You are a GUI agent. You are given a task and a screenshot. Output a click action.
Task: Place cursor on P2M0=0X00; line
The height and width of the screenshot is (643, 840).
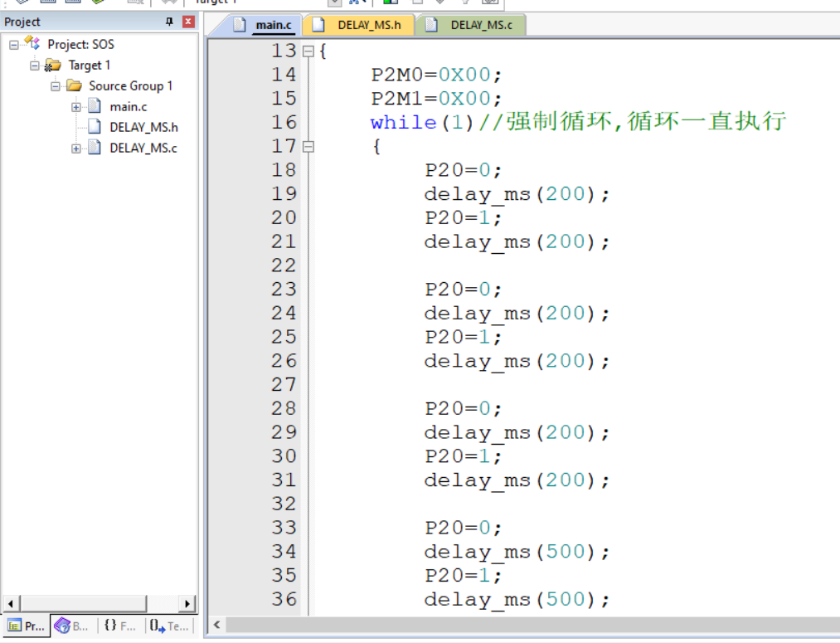tap(437, 75)
